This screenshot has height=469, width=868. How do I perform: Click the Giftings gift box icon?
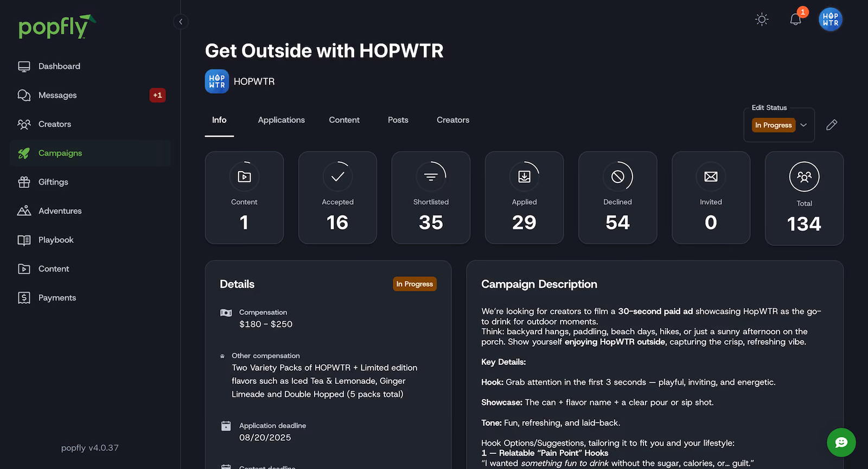24,182
